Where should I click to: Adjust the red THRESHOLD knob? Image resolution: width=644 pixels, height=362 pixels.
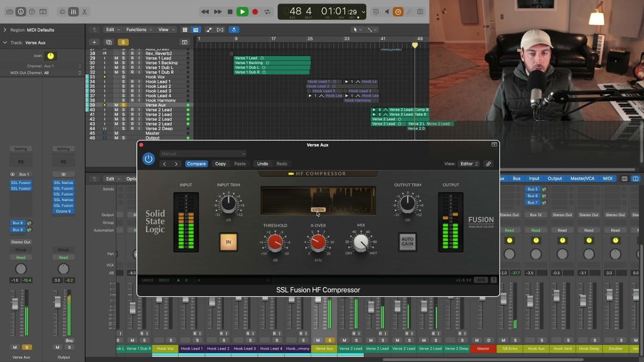click(275, 242)
